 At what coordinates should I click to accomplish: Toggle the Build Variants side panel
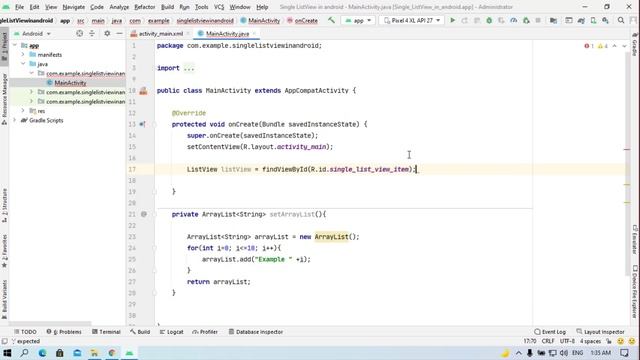tap(4, 299)
